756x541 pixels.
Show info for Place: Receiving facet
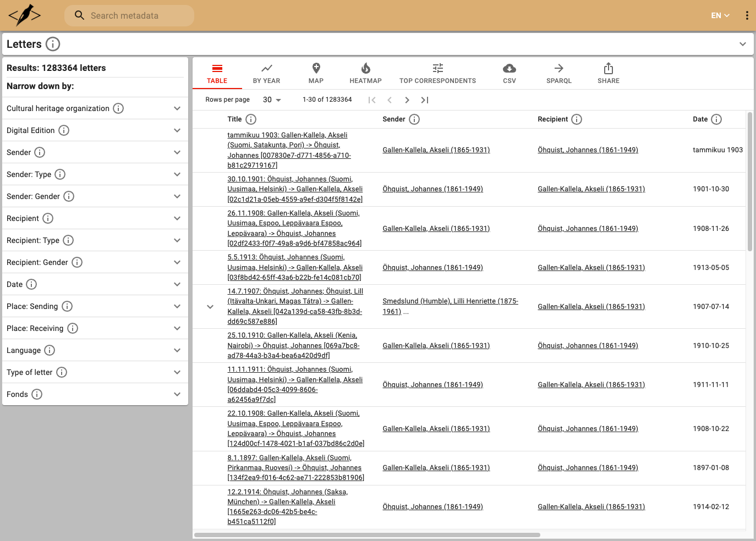click(x=73, y=328)
